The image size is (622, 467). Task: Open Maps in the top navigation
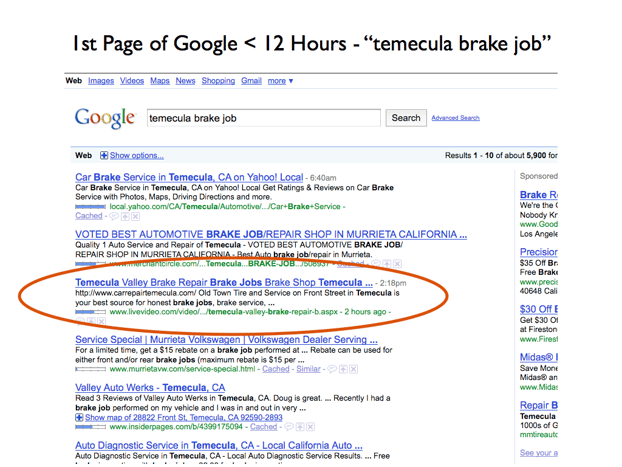click(159, 81)
